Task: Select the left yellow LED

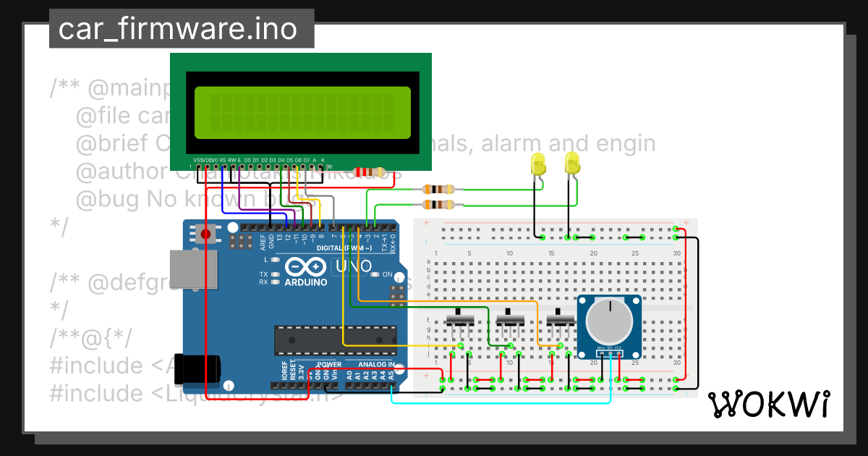Action: tap(537, 165)
